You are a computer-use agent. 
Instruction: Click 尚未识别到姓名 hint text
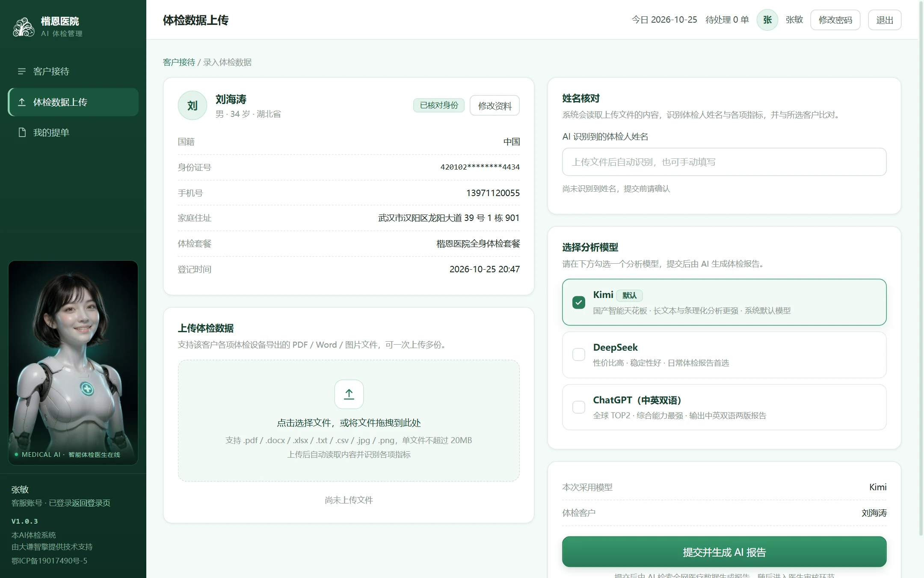click(616, 188)
